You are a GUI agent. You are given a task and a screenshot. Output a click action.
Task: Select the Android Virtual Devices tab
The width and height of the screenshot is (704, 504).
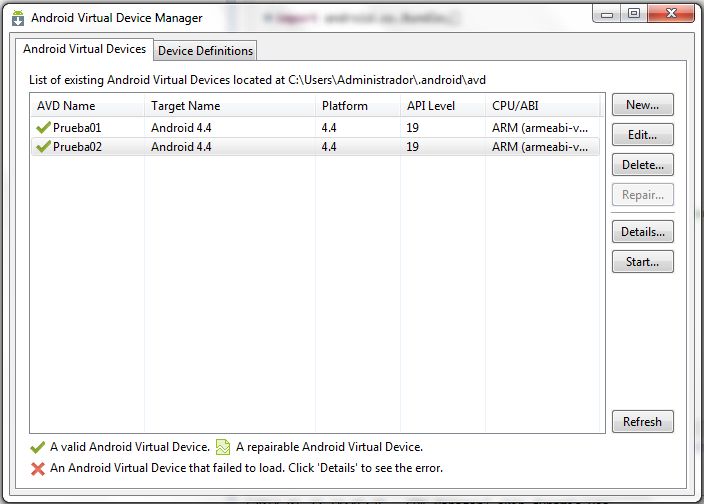(84, 49)
